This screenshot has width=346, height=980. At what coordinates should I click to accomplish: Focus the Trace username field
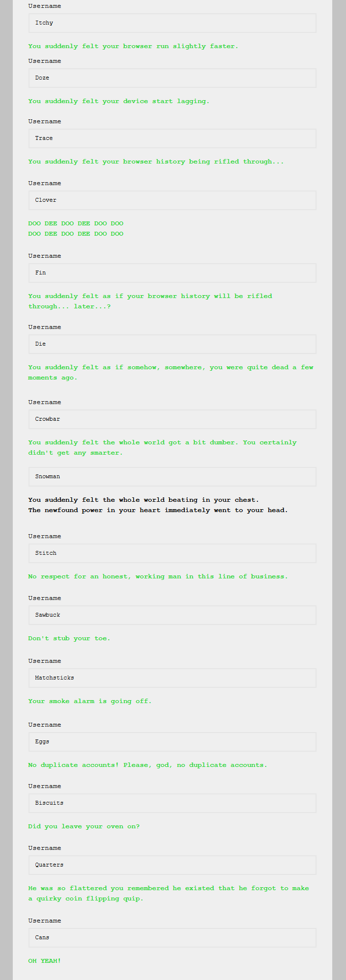pyautogui.click(x=172, y=138)
